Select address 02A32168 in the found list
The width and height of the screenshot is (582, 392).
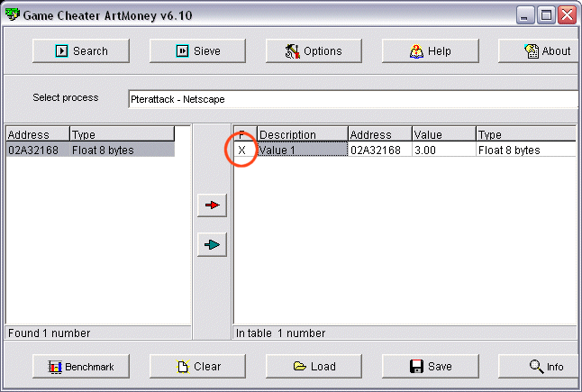(34, 150)
